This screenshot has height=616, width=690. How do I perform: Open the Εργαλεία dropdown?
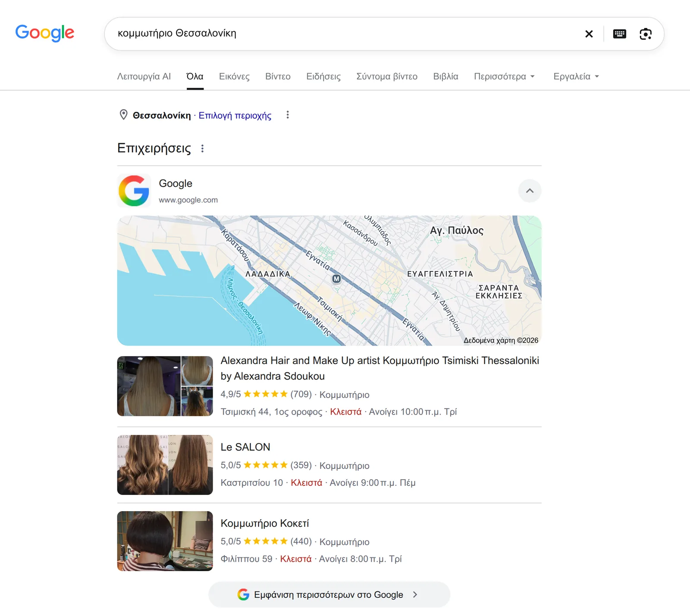click(576, 76)
